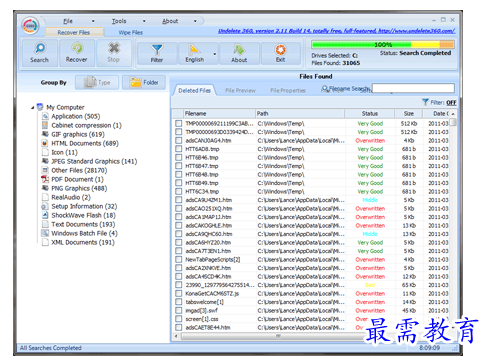Check the box for KonaGetCACM6STZ.js
The height and width of the screenshot is (362, 487).
[x=179, y=293]
